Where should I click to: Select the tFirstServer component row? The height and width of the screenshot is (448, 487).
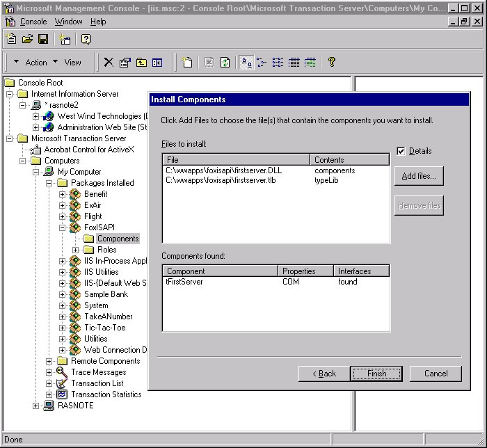[276, 282]
